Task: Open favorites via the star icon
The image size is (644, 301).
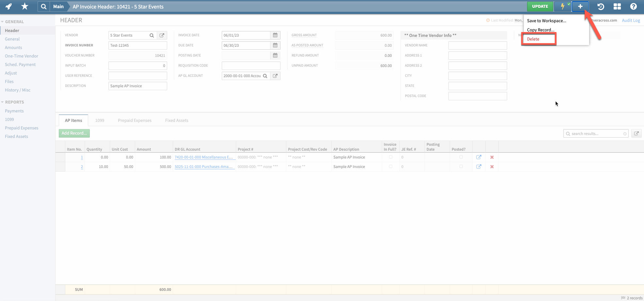Action: coord(25,7)
